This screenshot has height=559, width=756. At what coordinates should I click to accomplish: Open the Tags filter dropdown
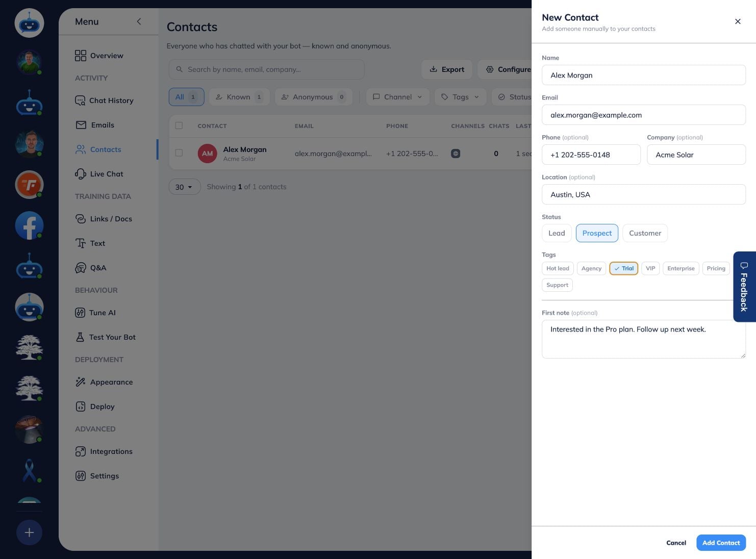click(460, 97)
